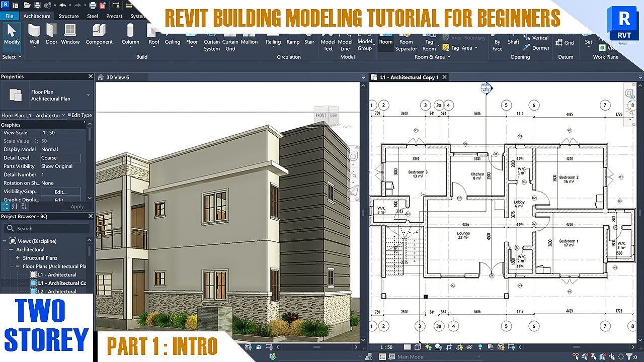644x362 pixels.
Task: Activate the L1 - Architectural Copy 1 tab
Action: click(410, 77)
